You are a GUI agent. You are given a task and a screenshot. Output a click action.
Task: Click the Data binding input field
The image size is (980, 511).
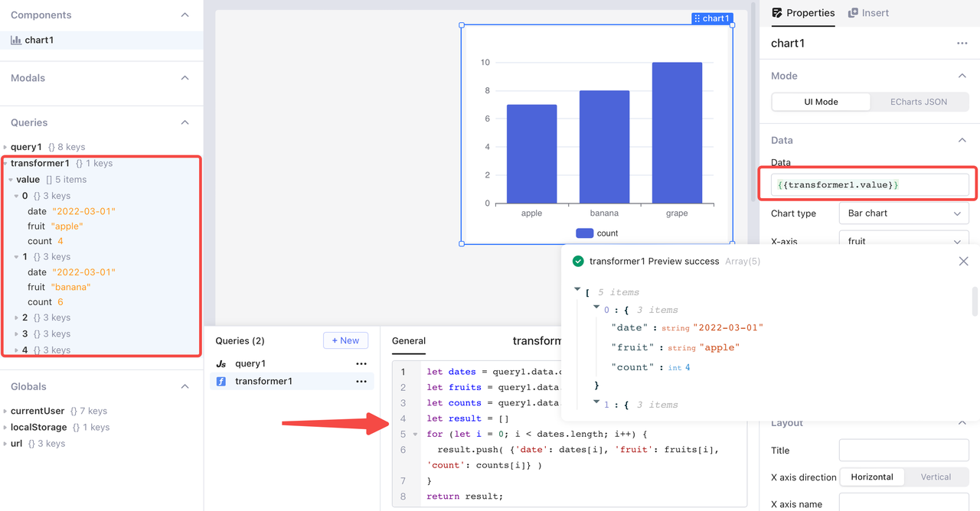pos(870,184)
